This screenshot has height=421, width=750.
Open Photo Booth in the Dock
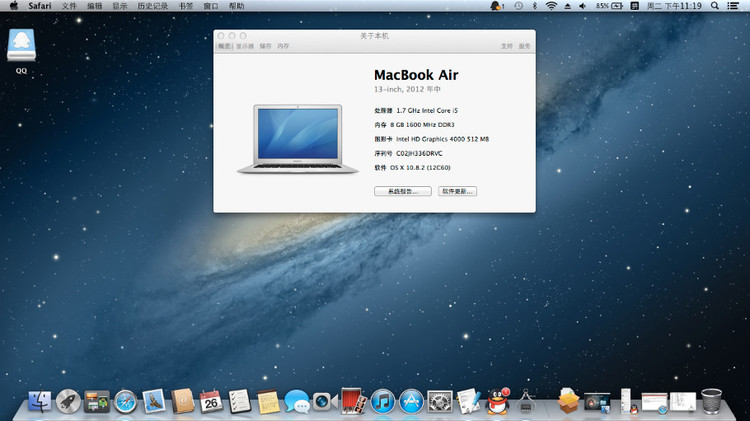353,400
